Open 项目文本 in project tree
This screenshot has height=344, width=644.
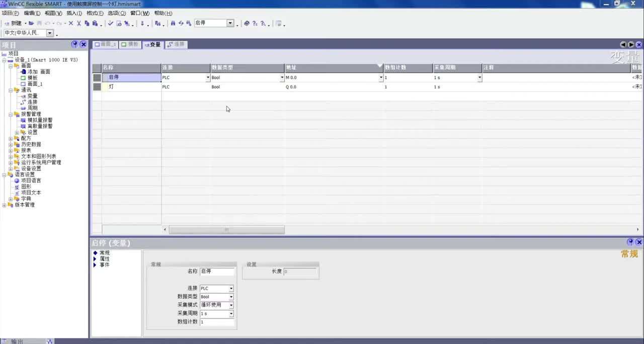click(x=31, y=193)
